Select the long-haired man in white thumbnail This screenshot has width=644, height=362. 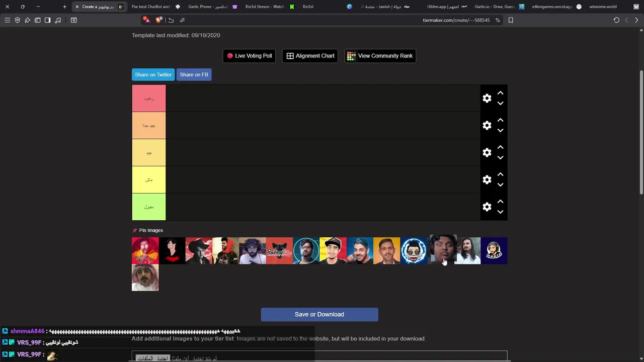467,250
